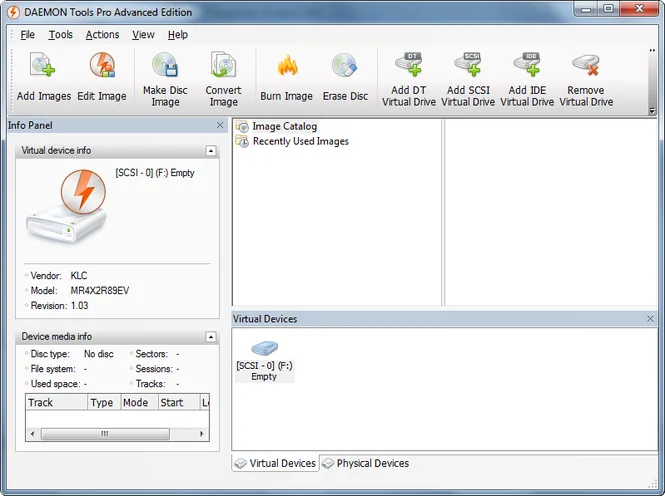665x496 pixels.
Task: Click the "[SCSI - 0] (F:) Empty" text in Info Panel
Action: tap(155, 173)
